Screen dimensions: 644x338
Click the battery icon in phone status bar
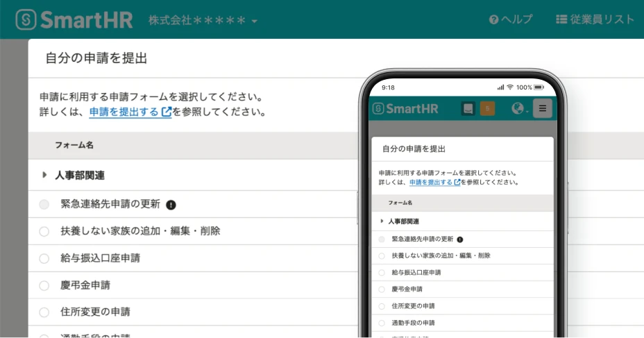point(539,87)
